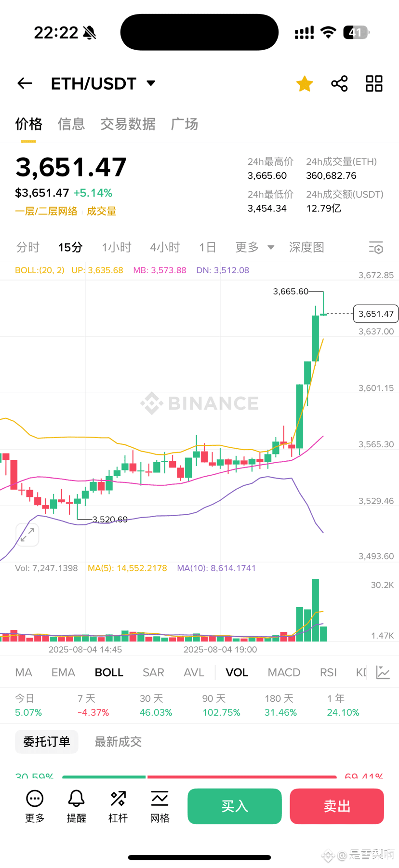Screen dimensions: 399x868
Task: Open indicator chart icon after KD
Action: click(x=383, y=672)
